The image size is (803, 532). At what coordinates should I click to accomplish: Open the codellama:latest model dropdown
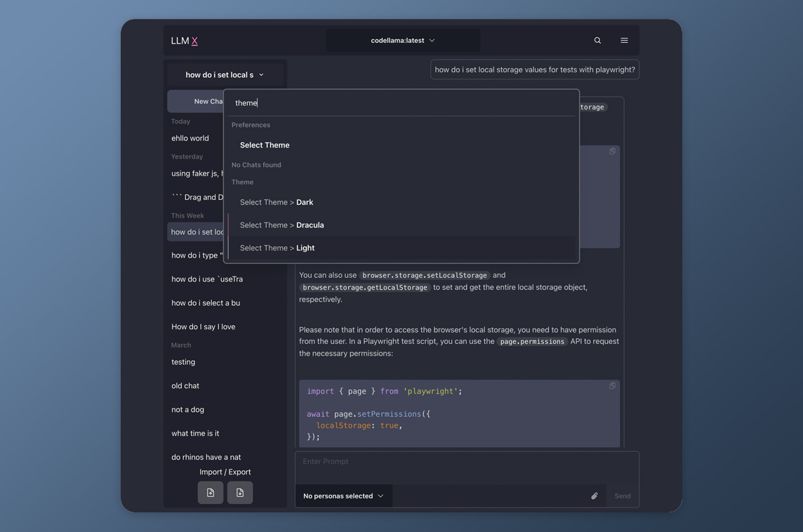pos(403,41)
